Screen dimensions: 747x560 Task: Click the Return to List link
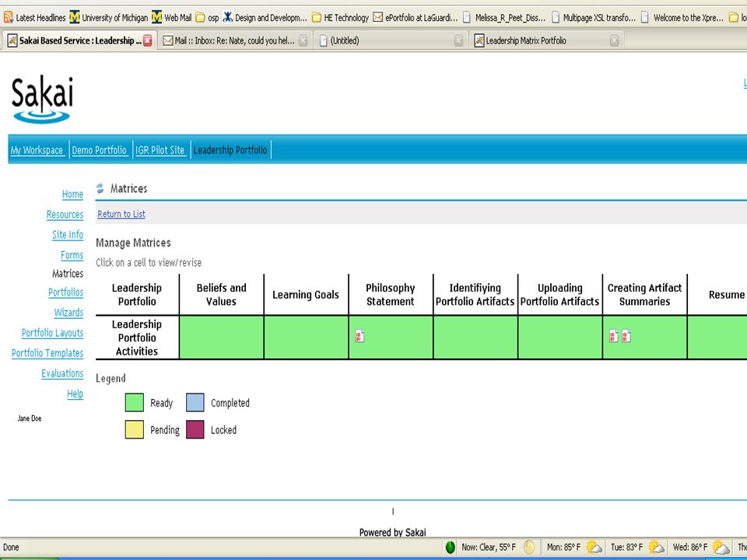coord(121,215)
